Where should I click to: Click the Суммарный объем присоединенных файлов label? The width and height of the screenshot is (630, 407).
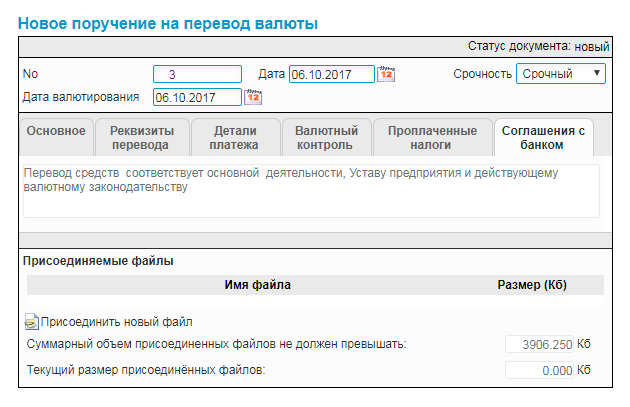coord(217,344)
